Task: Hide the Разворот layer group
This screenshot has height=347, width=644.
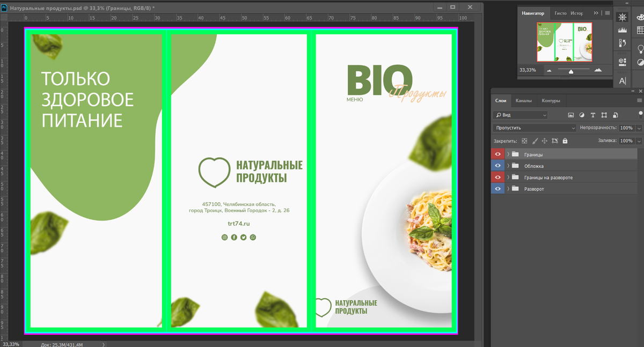Action: point(497,188)
